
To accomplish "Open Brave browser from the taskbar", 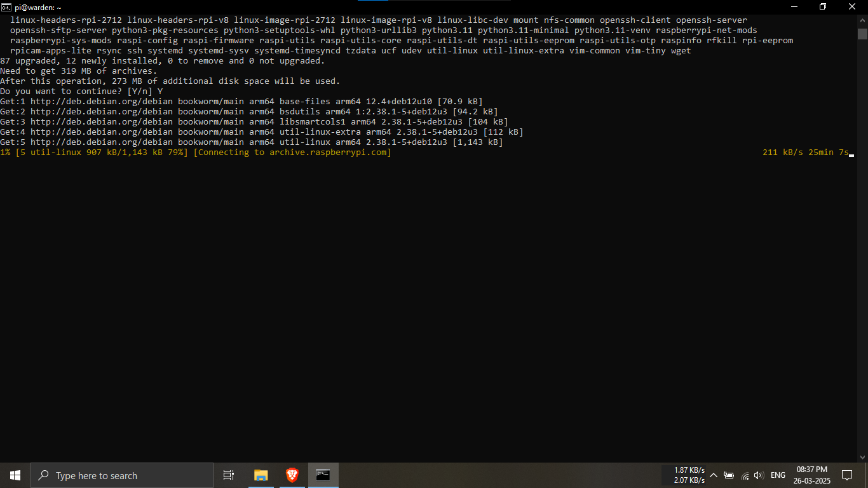I will [292, 475].
